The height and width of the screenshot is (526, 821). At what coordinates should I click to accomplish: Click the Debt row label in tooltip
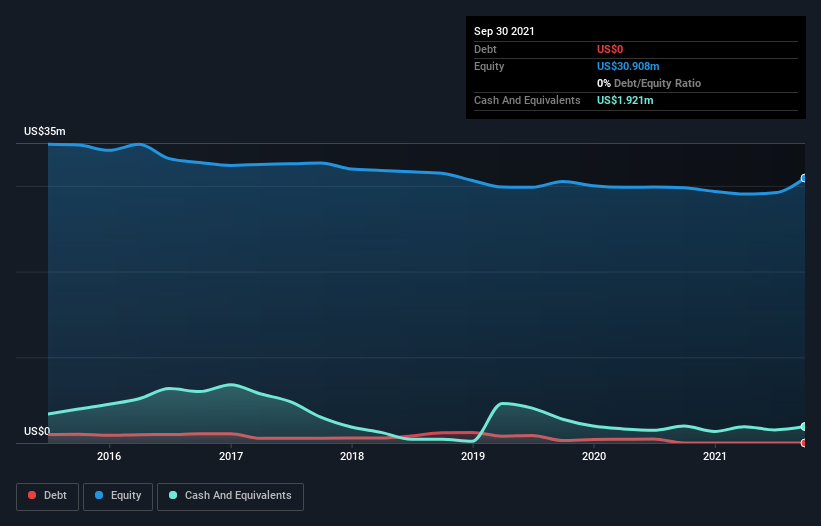(x=485, y=49)
